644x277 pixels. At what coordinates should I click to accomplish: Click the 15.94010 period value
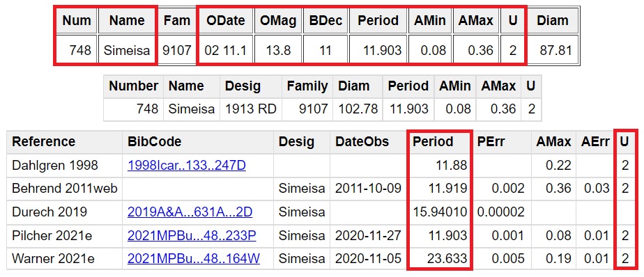coord(440,212)
